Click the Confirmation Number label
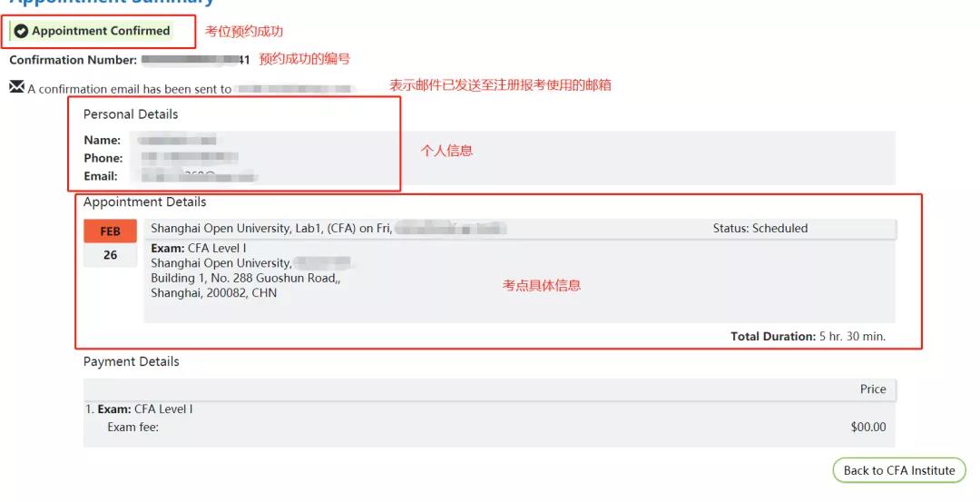Image resolution: width=980 pixels, height=502 pixels. point(73,60)
